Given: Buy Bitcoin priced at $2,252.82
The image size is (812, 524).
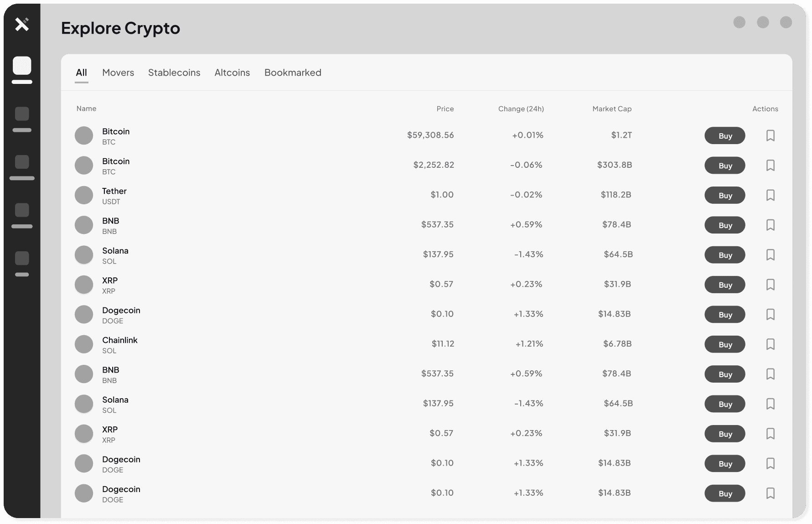Looking at the screenshot, I should point(725,166).
